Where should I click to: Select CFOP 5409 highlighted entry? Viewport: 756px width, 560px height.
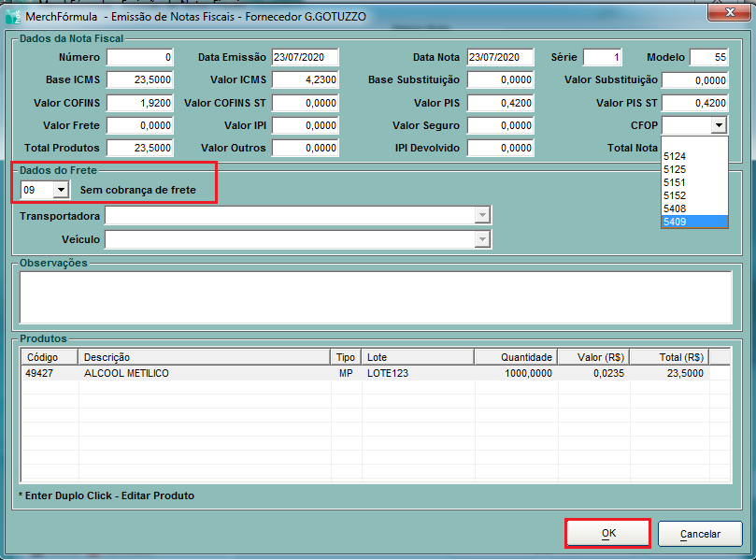(x=693, y=222)
